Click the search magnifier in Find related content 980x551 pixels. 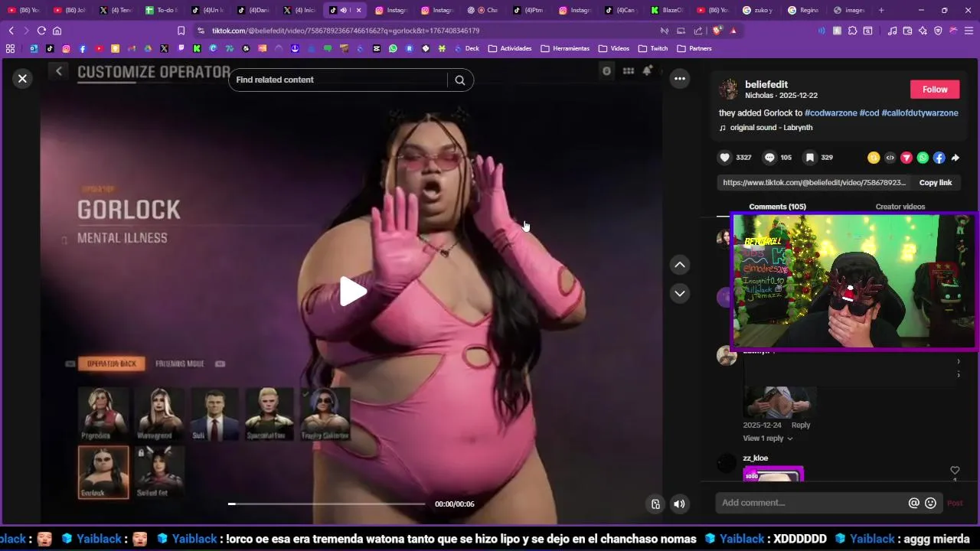click(459, 80)
